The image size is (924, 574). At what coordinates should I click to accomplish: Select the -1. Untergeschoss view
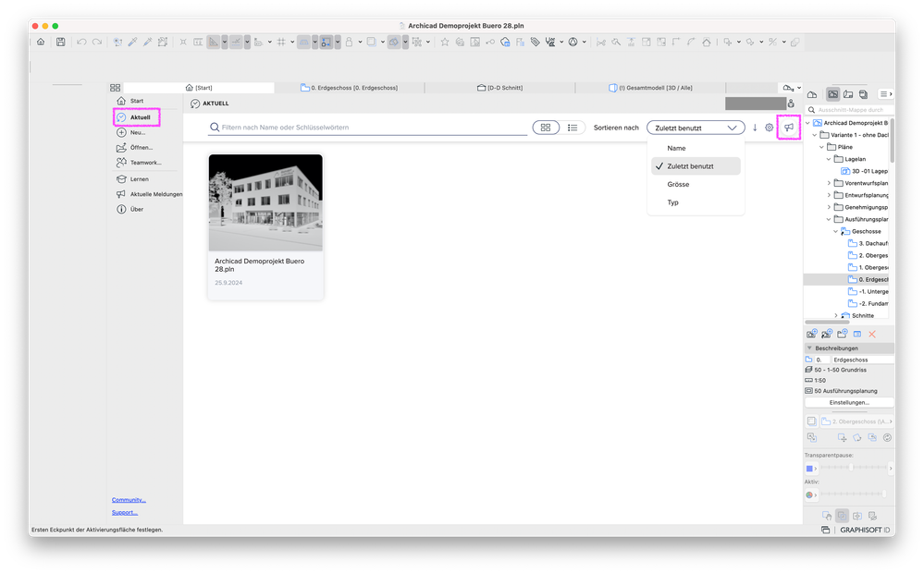868,291
